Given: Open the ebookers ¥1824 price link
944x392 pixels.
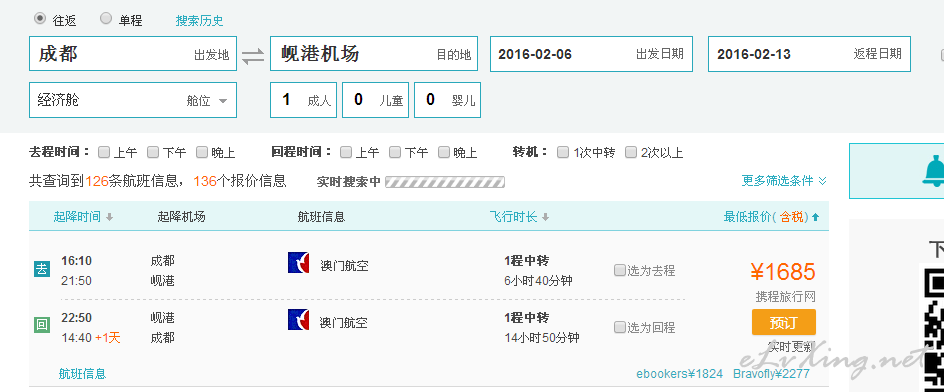Looking at the screenshot, I should [x=679, y=374].
